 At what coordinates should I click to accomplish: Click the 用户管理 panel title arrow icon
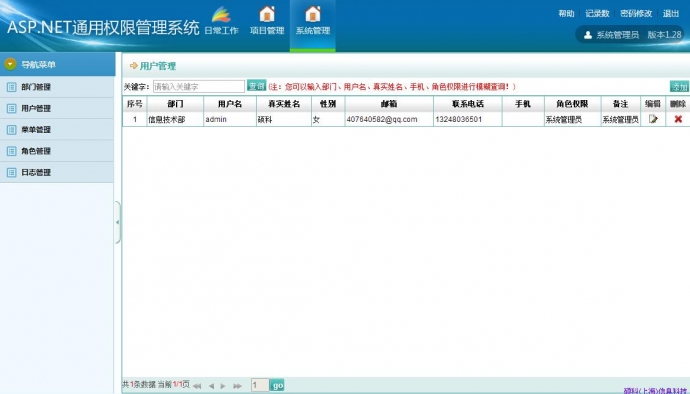point(134,66)
